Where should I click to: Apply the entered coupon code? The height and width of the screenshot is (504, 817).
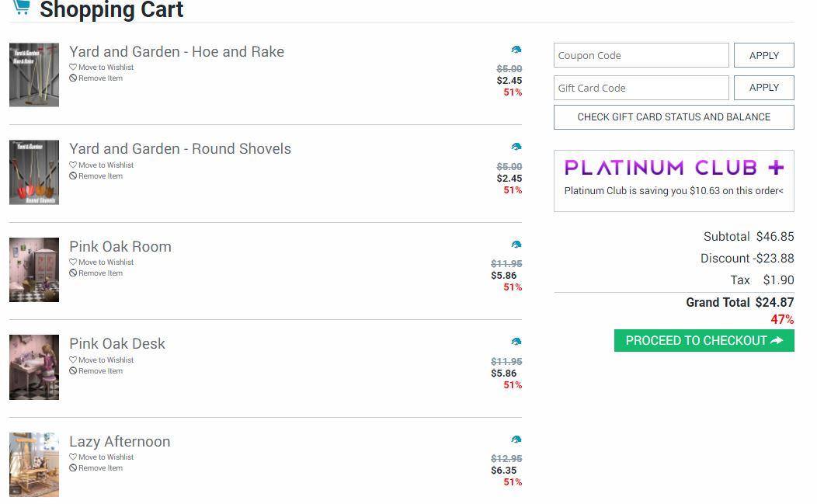tap(763, 55)
